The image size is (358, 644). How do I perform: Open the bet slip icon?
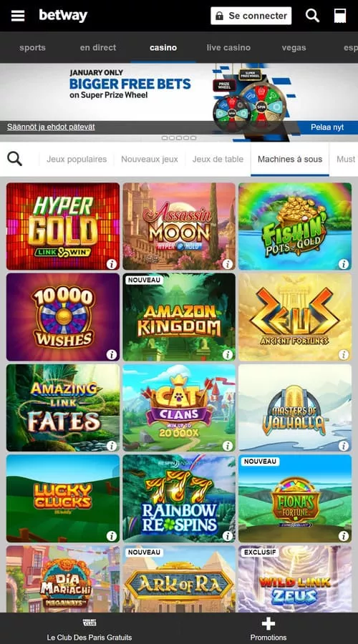(340, 16)
